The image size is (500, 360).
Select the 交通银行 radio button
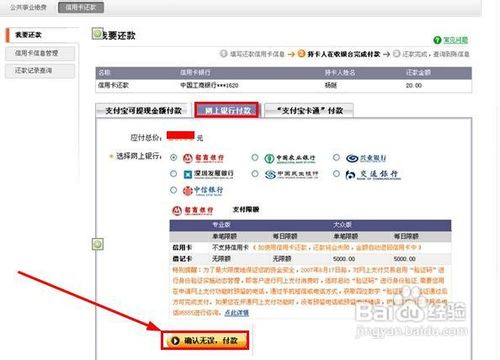click(x=336, y=173)
